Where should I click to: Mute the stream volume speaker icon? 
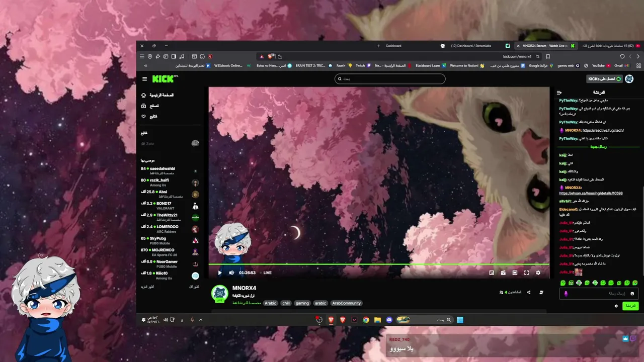pyautogui.click(x=231, y=273)
